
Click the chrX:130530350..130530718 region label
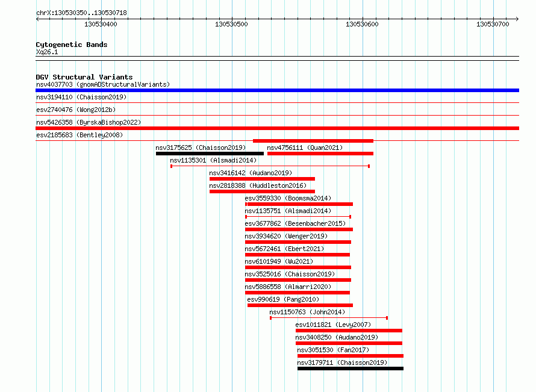click(x=81, y=13)
